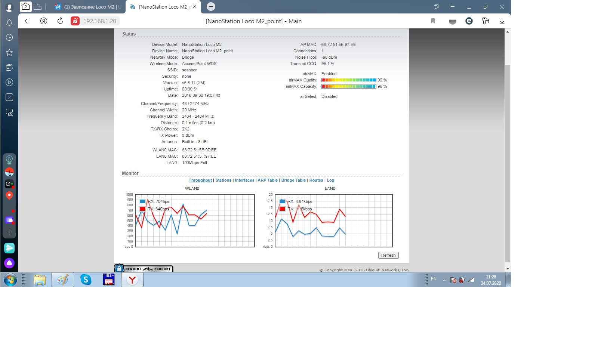Switch to the 'Зависание Loco M2' tab
604x364 pixels.
(x=87, y=7)
